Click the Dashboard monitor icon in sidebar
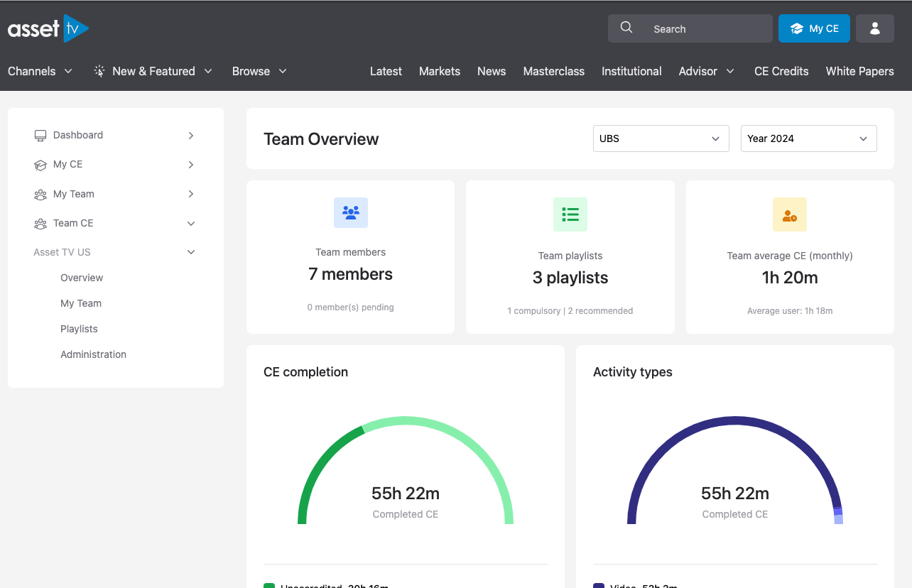 [40, 135]
